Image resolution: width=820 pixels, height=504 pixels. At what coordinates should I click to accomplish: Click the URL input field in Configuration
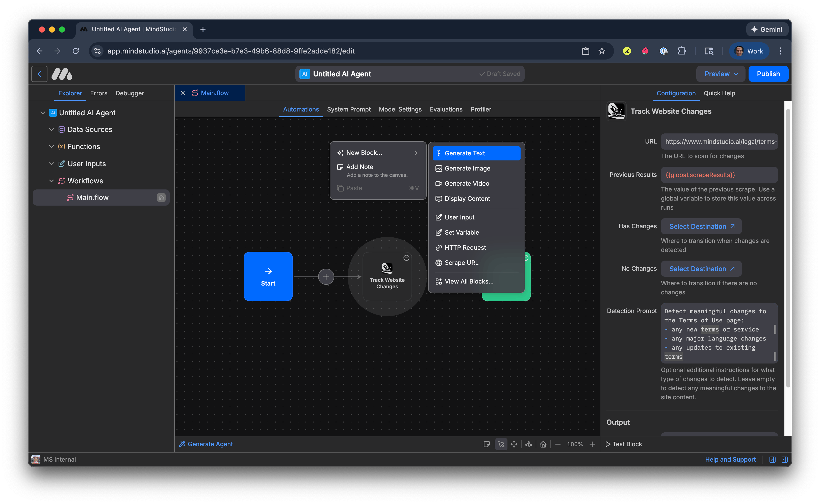pyautogui.click(x=719, y=141)
